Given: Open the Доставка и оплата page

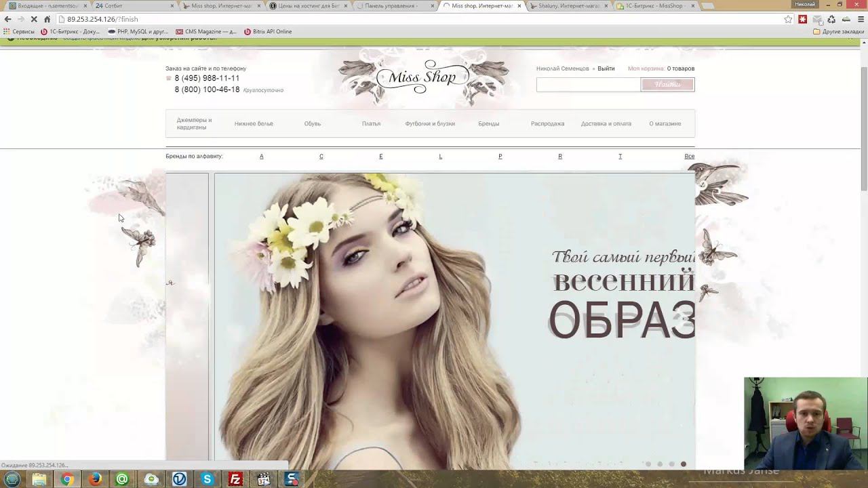Looking at the screenshot, I should pyautogui.click(x=606, y=124).
